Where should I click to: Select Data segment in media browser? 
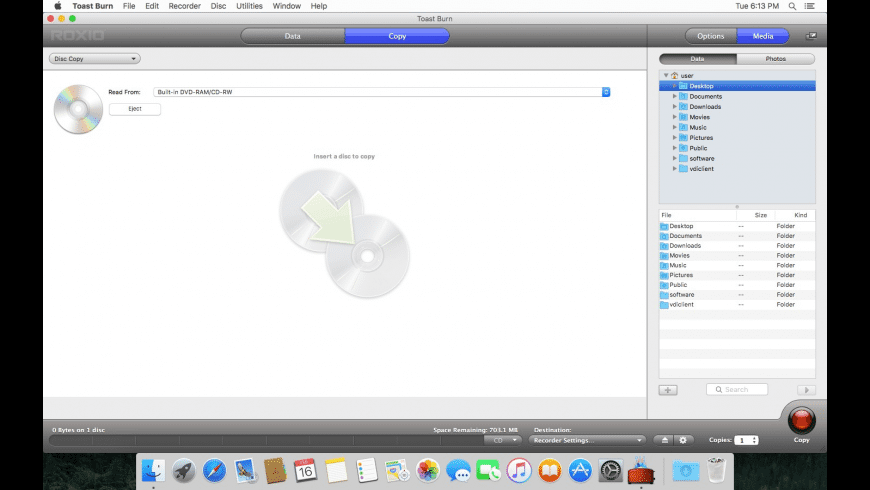click(x=697, y=59)
